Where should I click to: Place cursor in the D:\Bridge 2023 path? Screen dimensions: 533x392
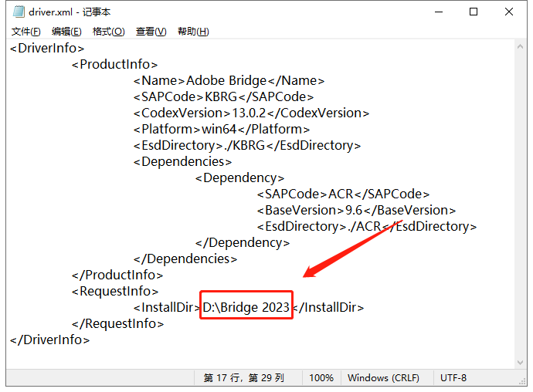point(246,307)
